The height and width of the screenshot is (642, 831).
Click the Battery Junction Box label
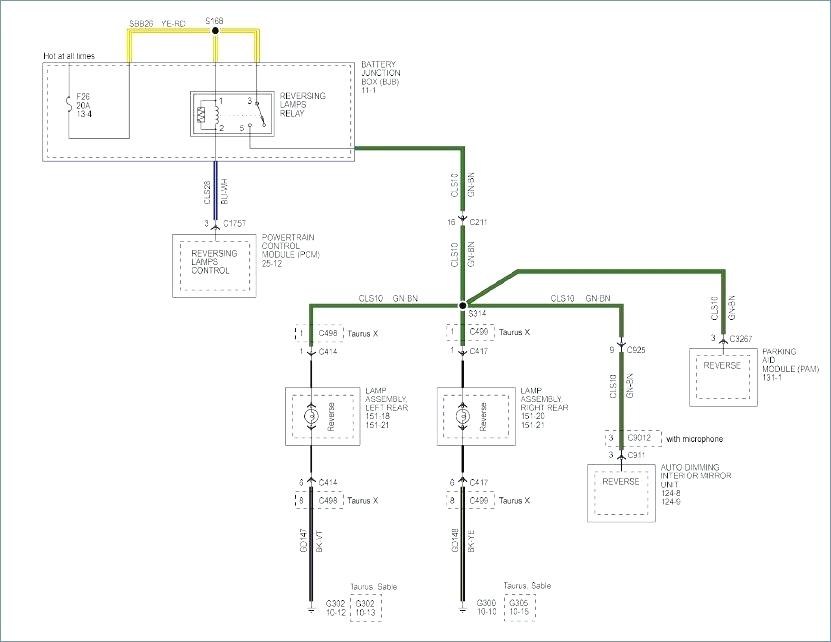(381, 77)
